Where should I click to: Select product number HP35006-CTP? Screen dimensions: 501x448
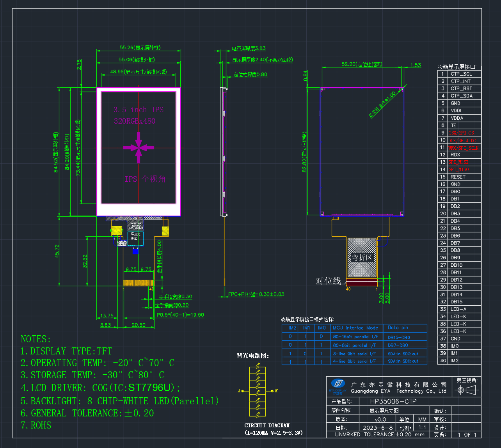[x=393, y=401]
